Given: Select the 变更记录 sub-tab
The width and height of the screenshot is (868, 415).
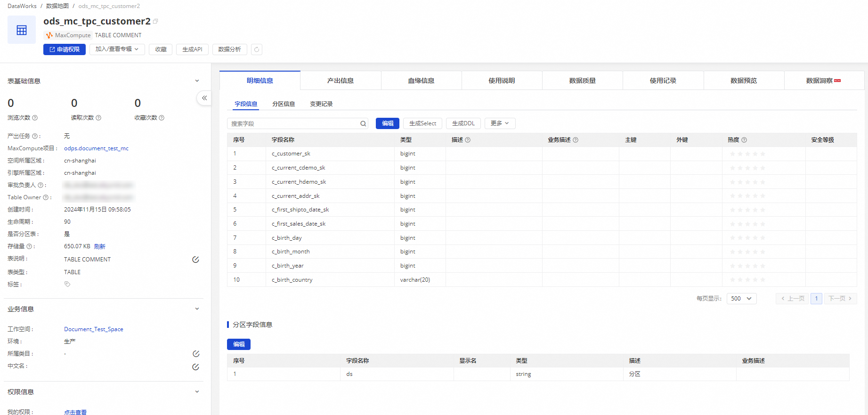Looking at the screenshot, I should pyautogui.click(x=321, y=104).
